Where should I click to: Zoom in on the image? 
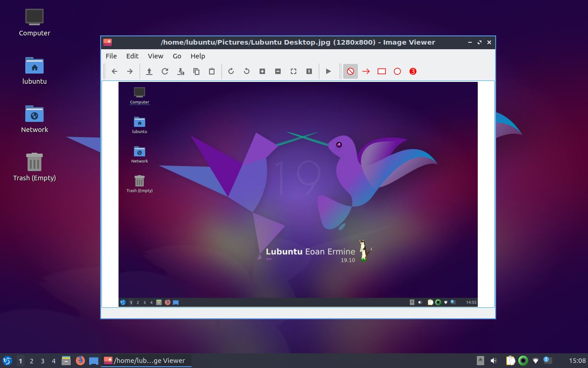[x=262, y=71]
